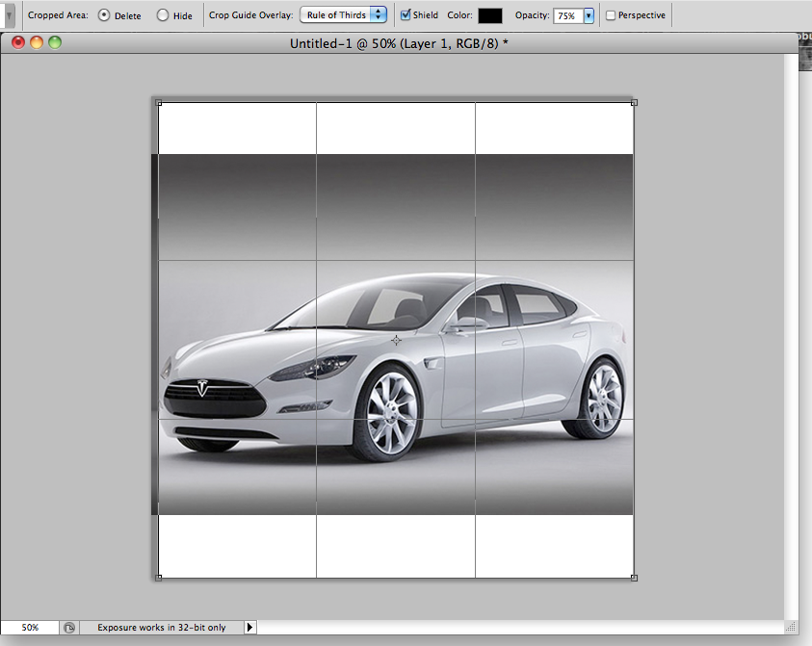This screenshot has height=646, width=812.
Task: Click the Opacity 75% input field
Action: pyautogui.click(x=568, y=16)
